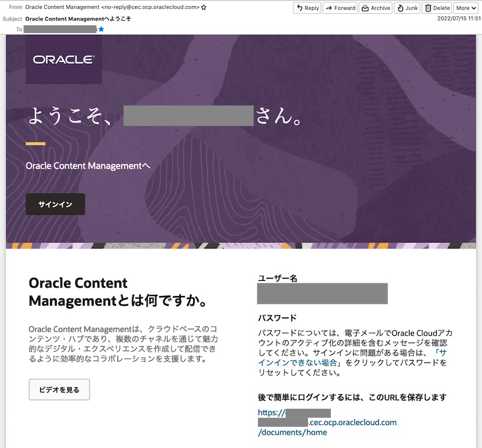Click the Oracle logo in banner
The height and width of the screenshot is (448, 482).
(63, 60)
